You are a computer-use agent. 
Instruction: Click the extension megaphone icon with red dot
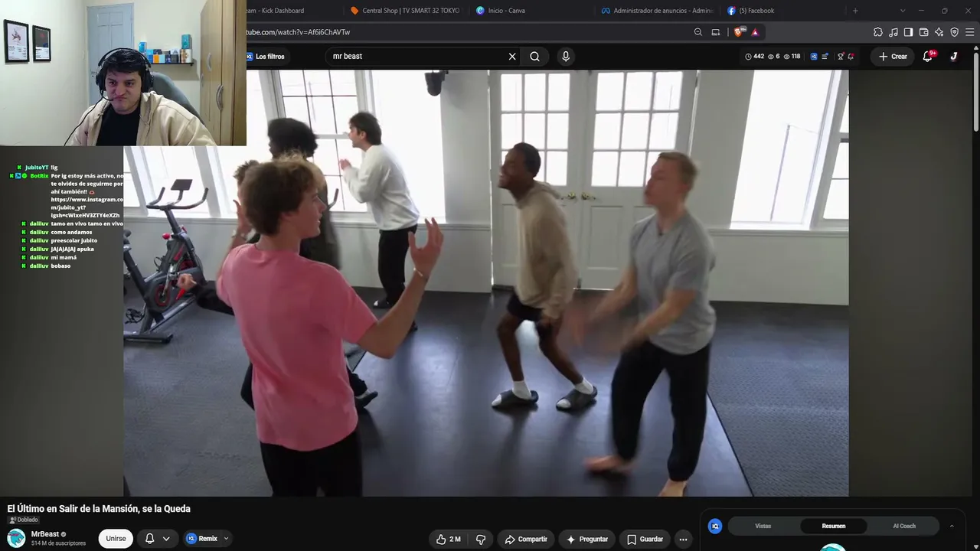[851, 56]
